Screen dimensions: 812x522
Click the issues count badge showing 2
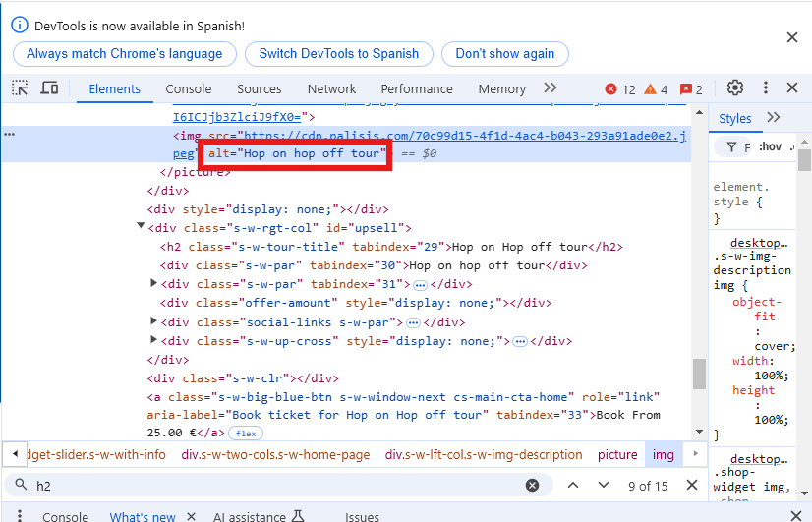(x=691, y=89)
